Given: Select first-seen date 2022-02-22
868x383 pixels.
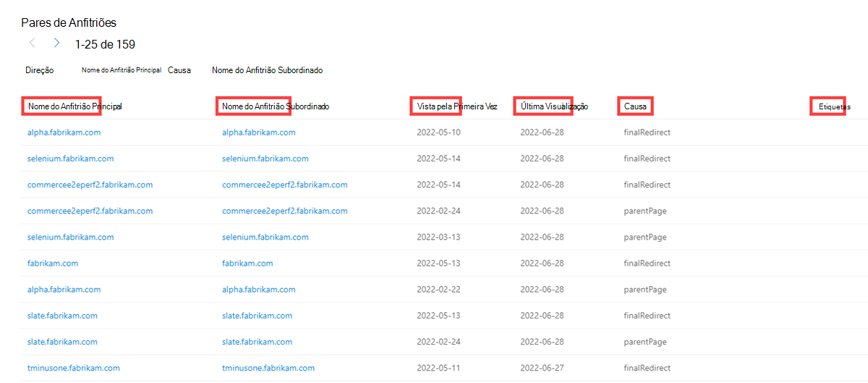Looking at the screenshot, I should (x=438, y=289).
